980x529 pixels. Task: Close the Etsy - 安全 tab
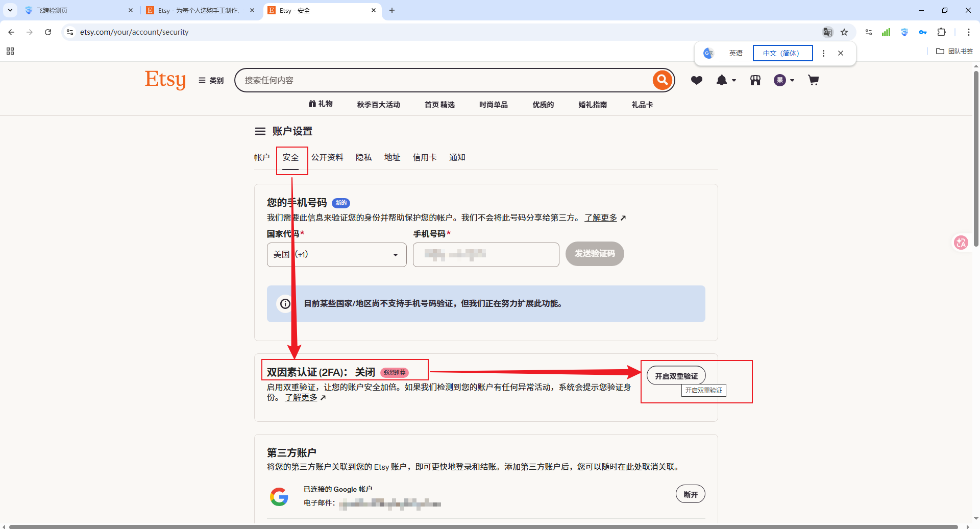[x=374, y=10]
